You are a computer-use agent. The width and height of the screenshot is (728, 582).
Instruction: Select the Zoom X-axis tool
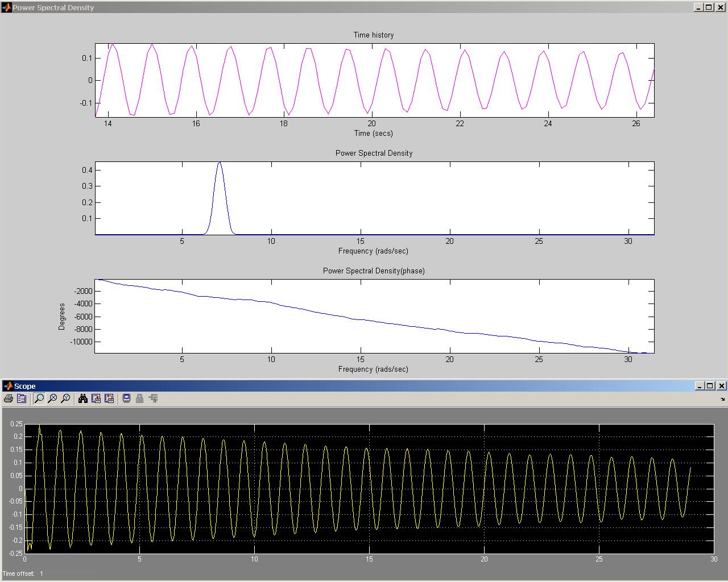(52, 399)
